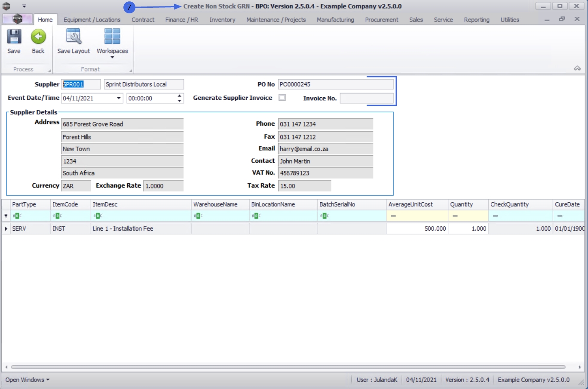
Task: Select the 500.000 average unit cost cell
Action: pyautogui.click(x=417, y=228)
